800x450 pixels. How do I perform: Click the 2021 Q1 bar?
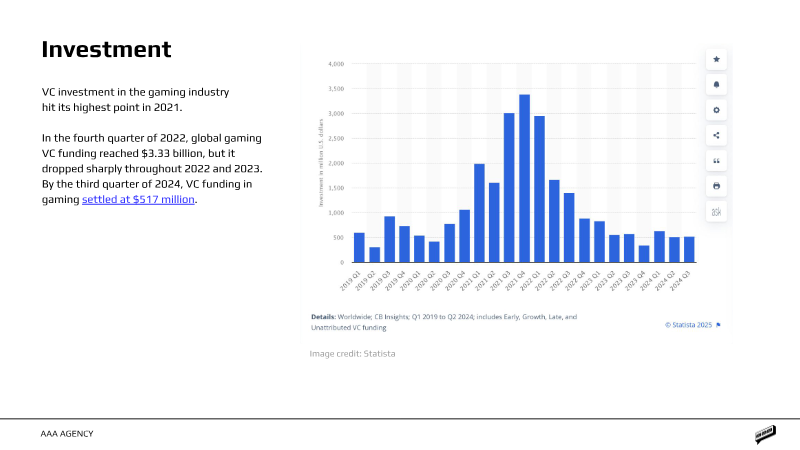479,213
